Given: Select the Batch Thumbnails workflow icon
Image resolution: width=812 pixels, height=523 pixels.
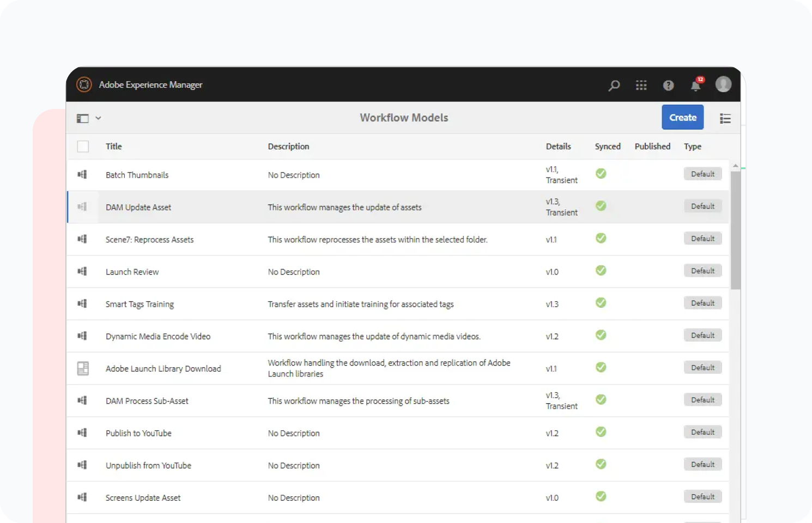Looking at the screenshot, I should pyautogui.click(x=82, y=174).
